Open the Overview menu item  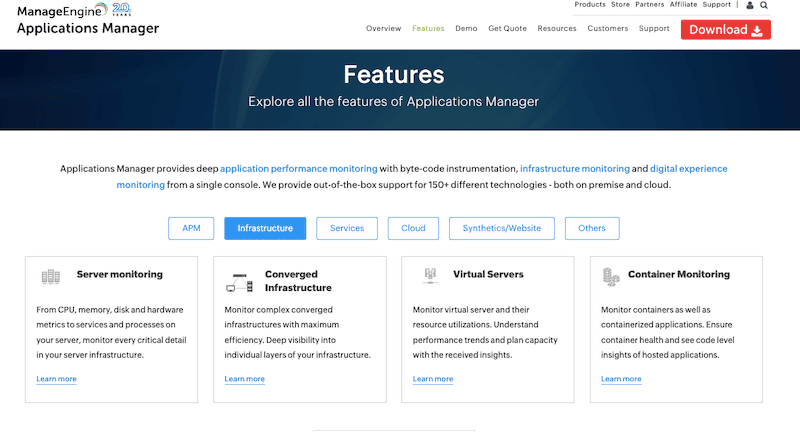coord(384,29)
